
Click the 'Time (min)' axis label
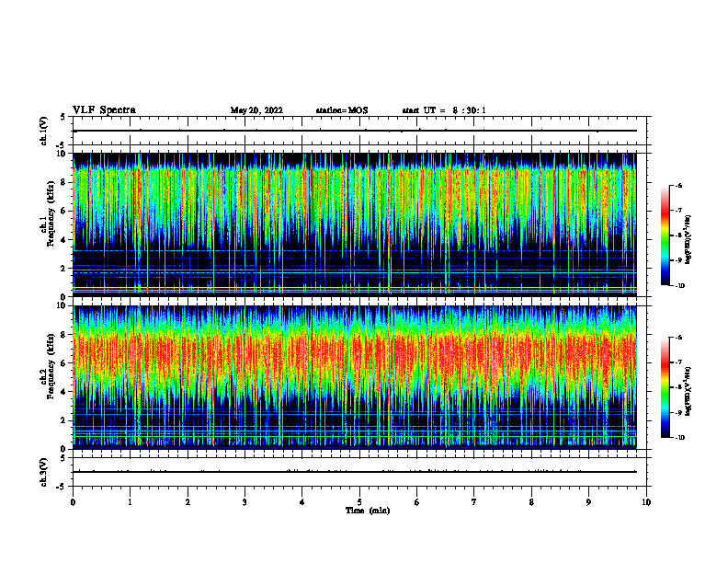point(368,511)
